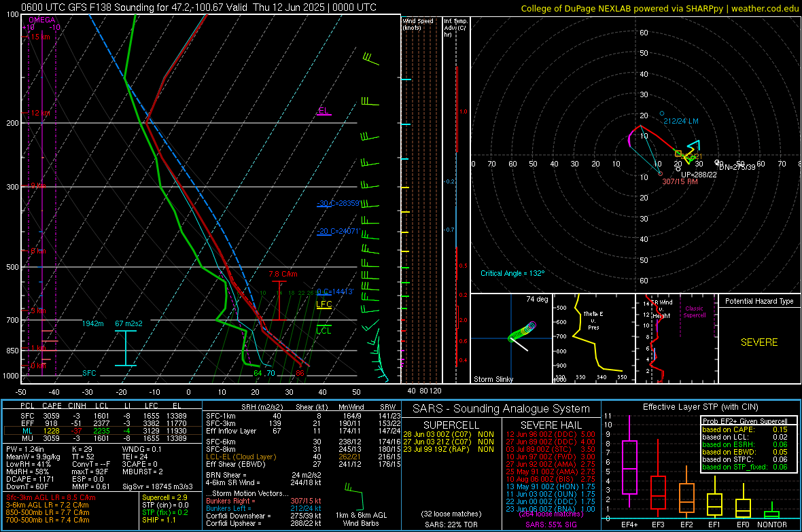Click the SUPERCELL analogue column heading
Screen dimensions: 802x532
click(x=451, y=425)
